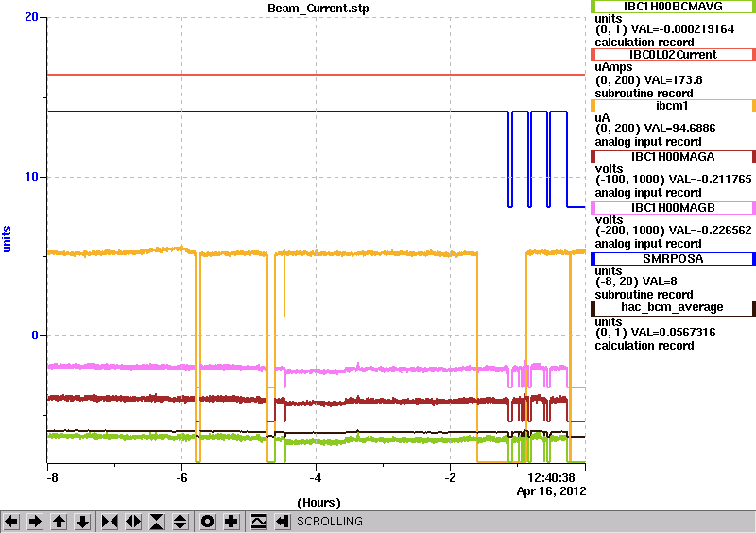The image size is (756, 533).
Task: Click the SCROLLING status label
Action: tap(329, 522)
